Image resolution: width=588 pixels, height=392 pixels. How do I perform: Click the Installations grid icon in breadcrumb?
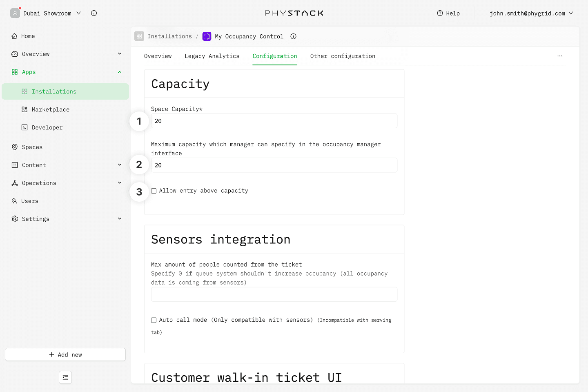pos(139,36)
